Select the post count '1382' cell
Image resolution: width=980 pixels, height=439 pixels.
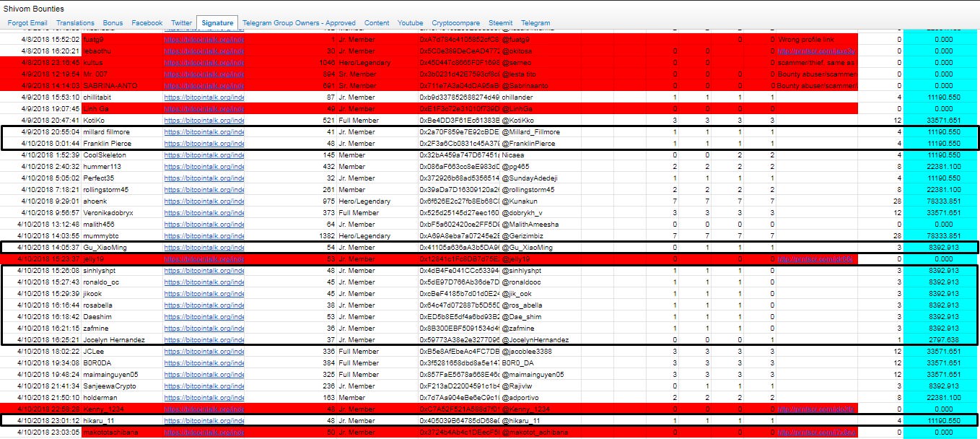[327, 236]
